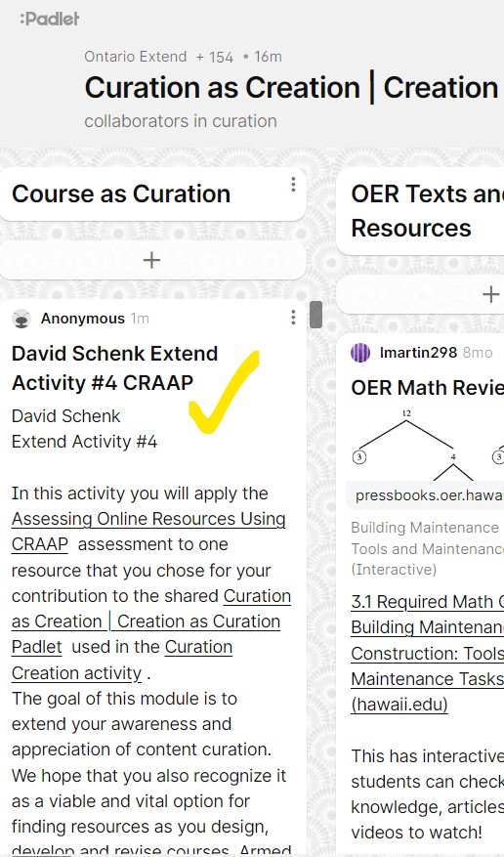Click the Padlet logo
The width and height of the screenshot is (504, 857).
click(x=49, y=20)
